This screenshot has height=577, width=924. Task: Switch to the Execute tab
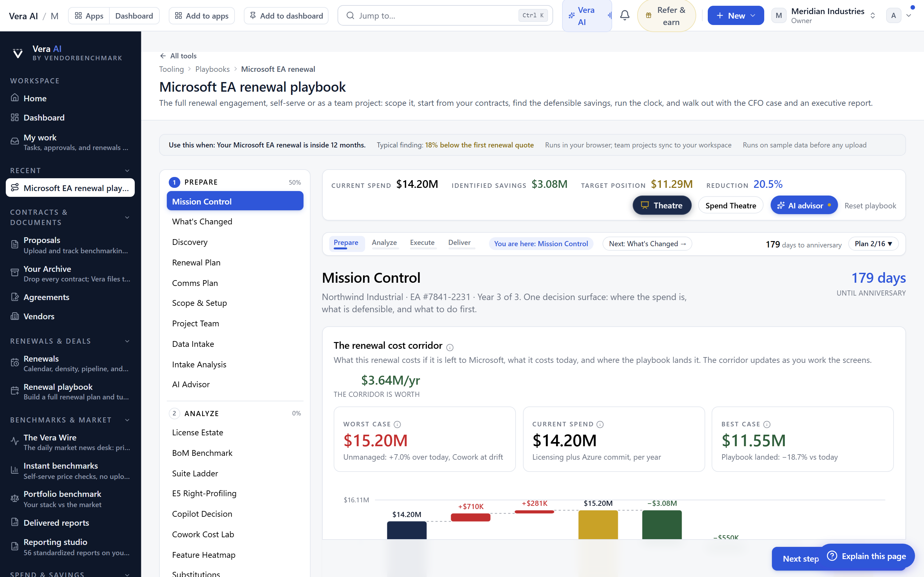pyautogui.click(x=422, y=242)
